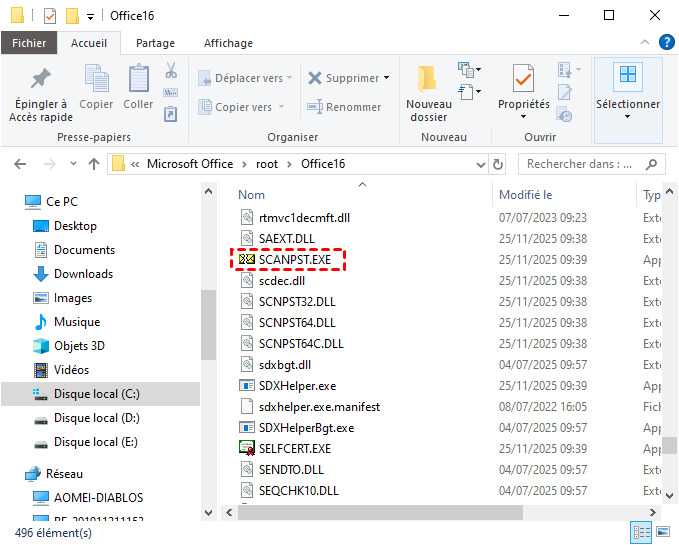Image resolution: width=679 pixels, height=545 pixels.
Task: Click the Edit icon in Ouvrir group
Action: [x=565, y=92]
